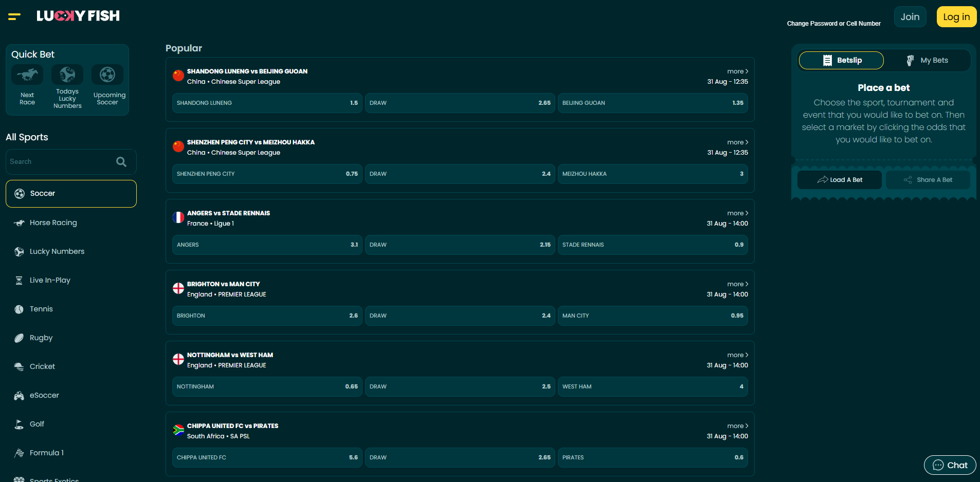Bet on Pirates at 0.6

653,457
